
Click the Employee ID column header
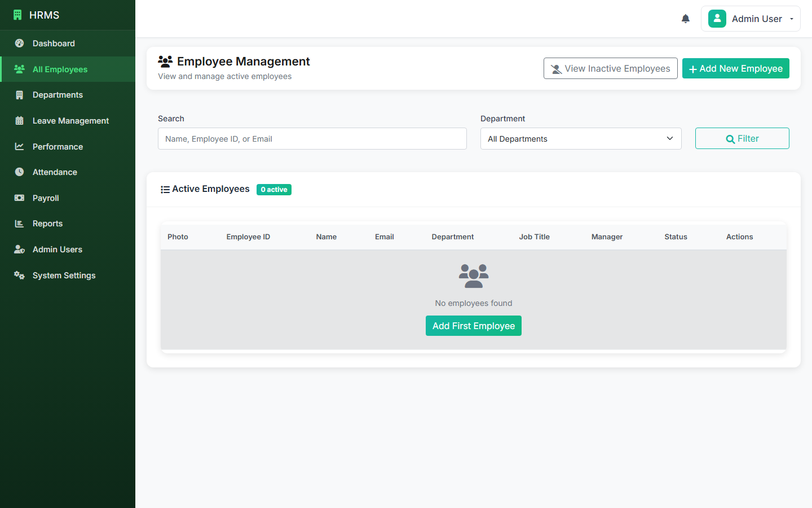pos(248,237)
